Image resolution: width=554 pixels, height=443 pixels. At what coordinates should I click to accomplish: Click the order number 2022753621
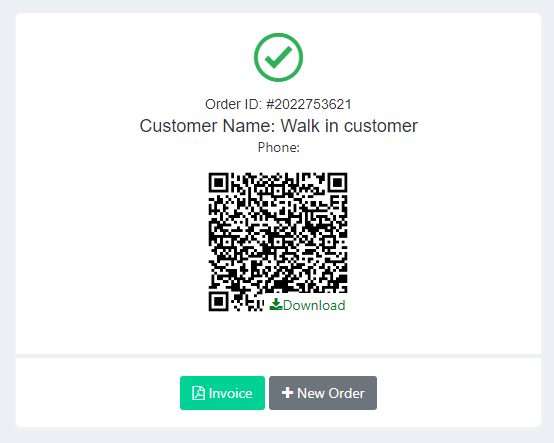313,104
